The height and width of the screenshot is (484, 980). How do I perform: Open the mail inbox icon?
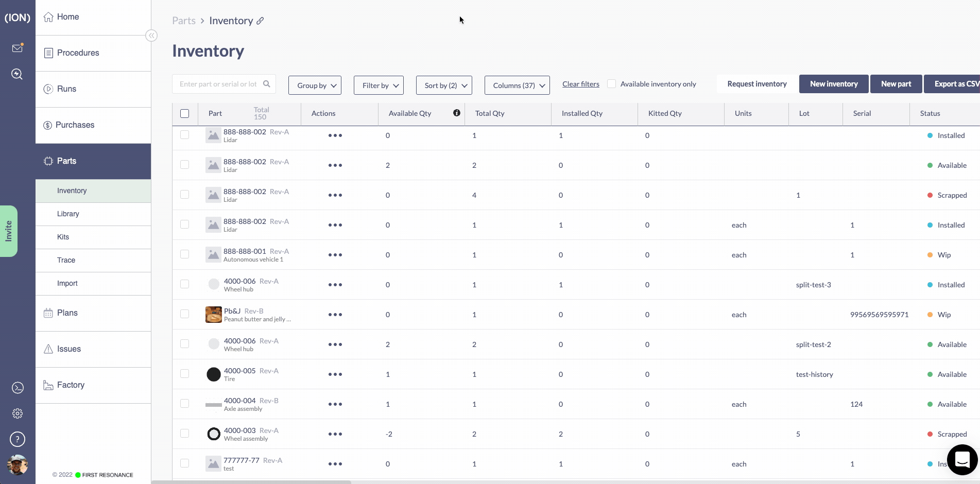[17, 48]
